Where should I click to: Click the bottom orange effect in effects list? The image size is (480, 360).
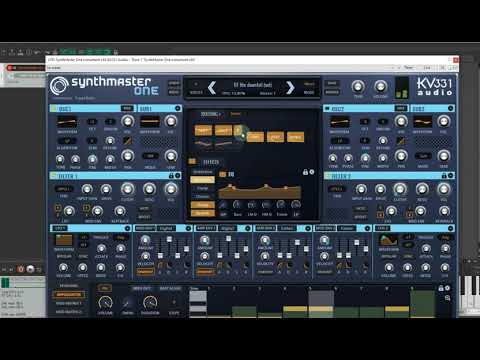click(202, 213)
